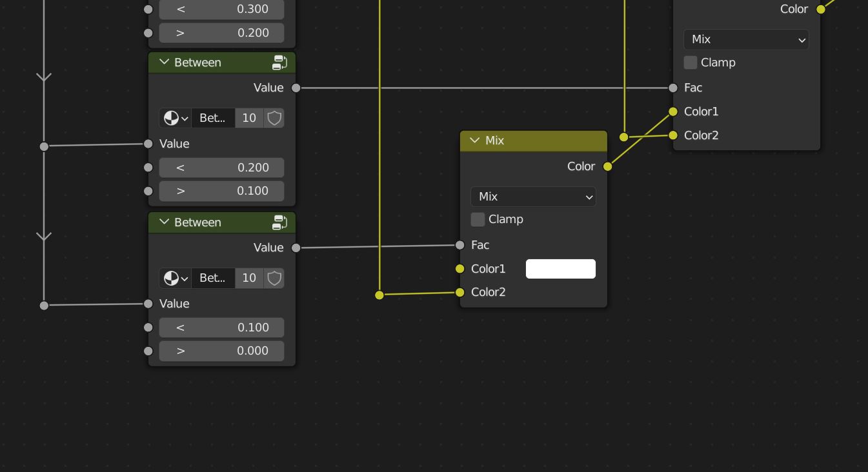Enable Clamp checkbox in the lower Mix node
Image resolution: width=868 pixels, height=472 pixels.
tap(478, 220)
